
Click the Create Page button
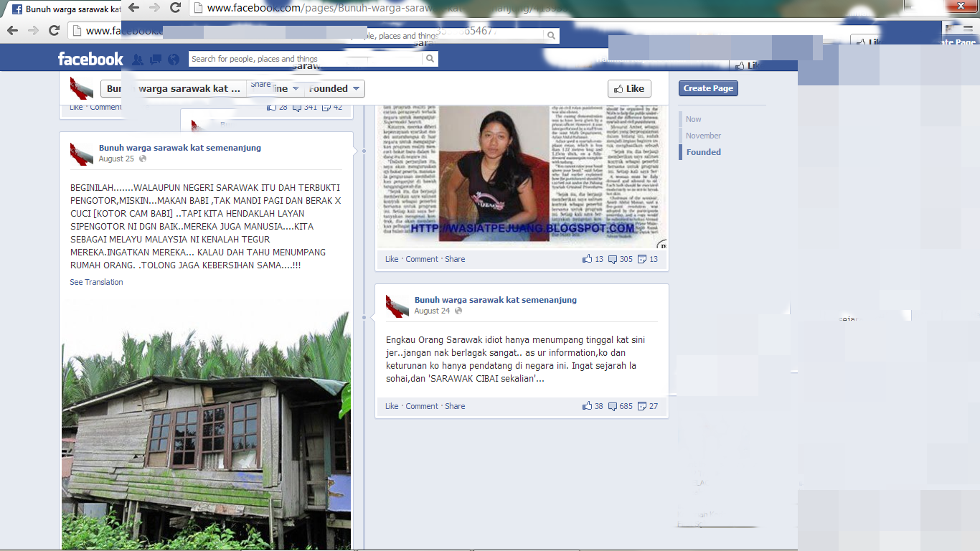[708, 88]
